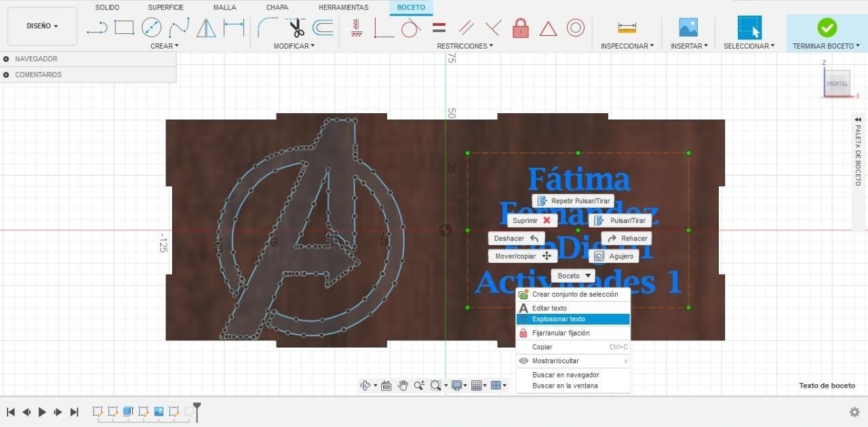
Task: Select the Circle sketch tool
Action: [x=151, y=28]
